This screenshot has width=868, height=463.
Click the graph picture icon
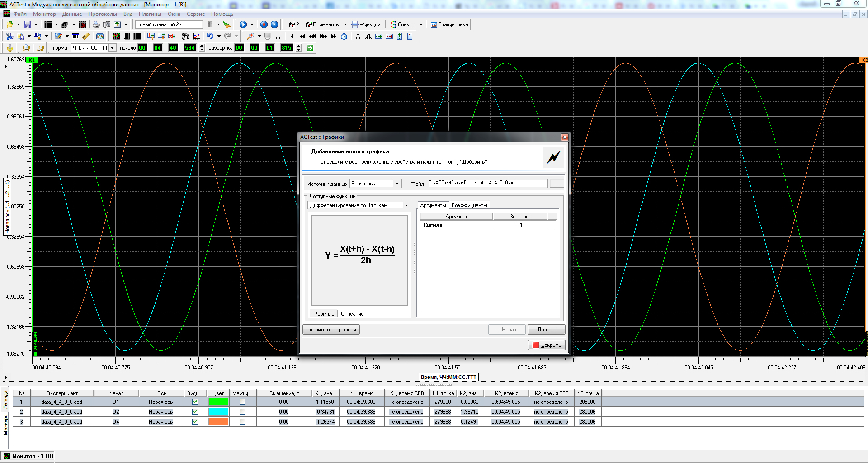(x=100, y=36)
